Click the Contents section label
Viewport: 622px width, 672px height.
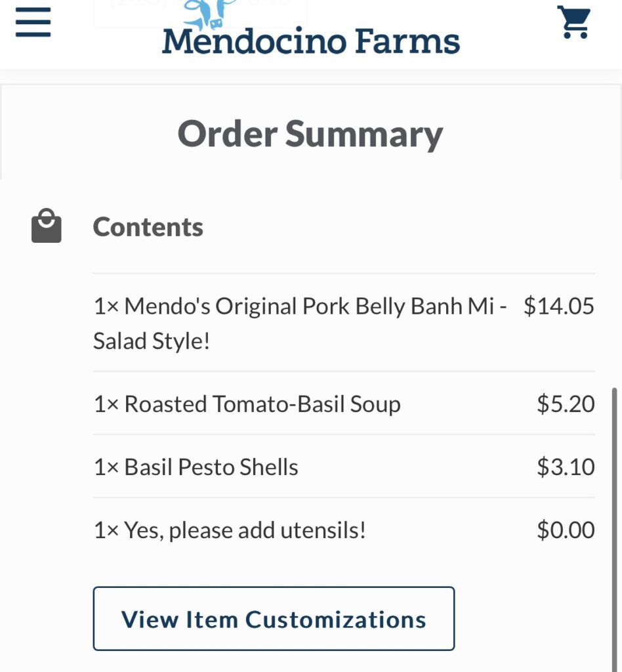(x=148, y=227)
